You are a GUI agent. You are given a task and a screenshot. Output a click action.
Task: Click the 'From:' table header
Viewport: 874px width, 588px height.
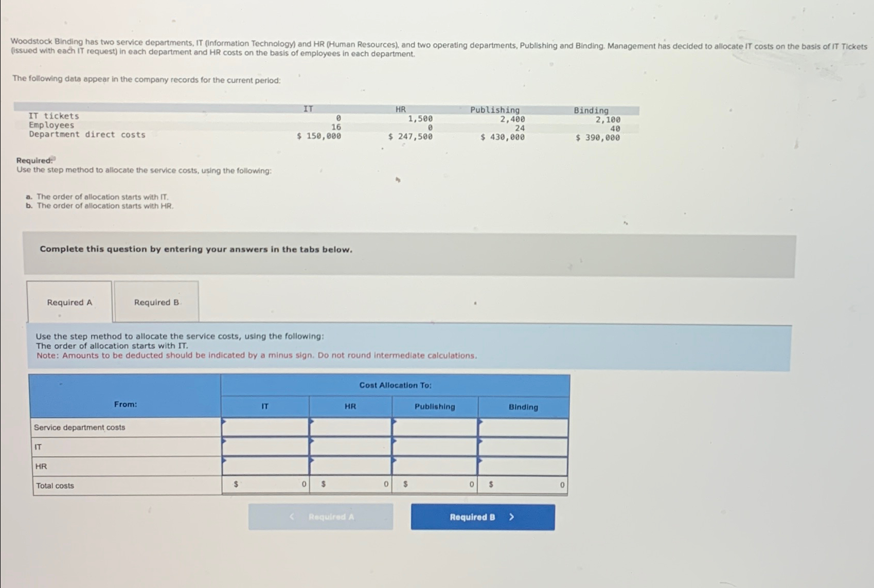coord(126,404)
